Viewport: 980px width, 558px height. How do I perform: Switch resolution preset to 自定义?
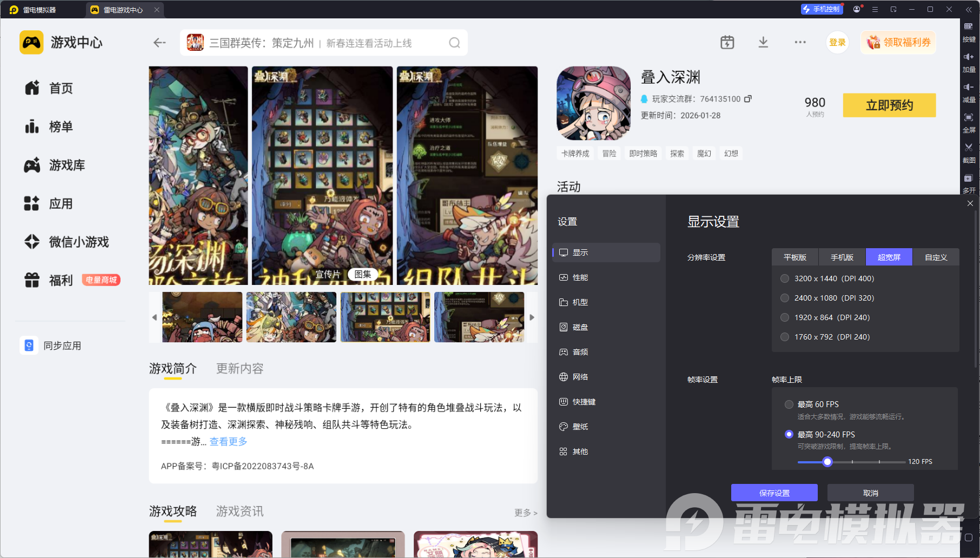point(936,257)
